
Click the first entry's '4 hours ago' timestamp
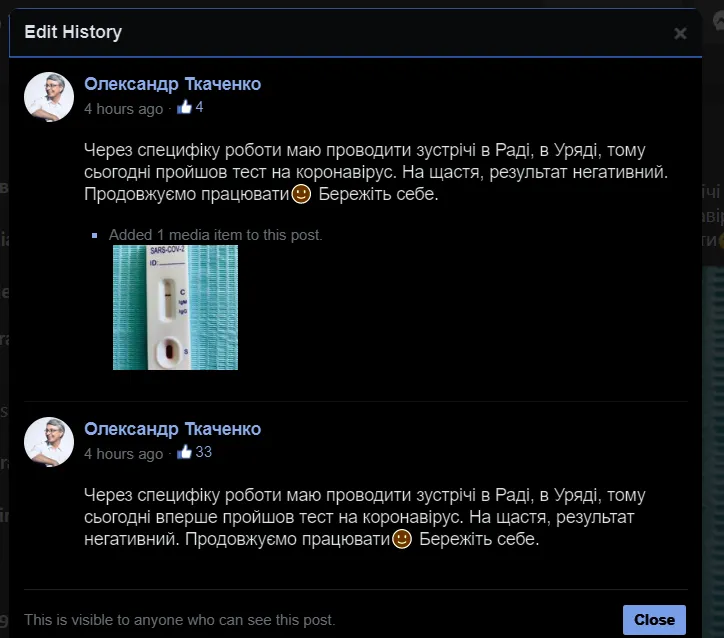123,108
